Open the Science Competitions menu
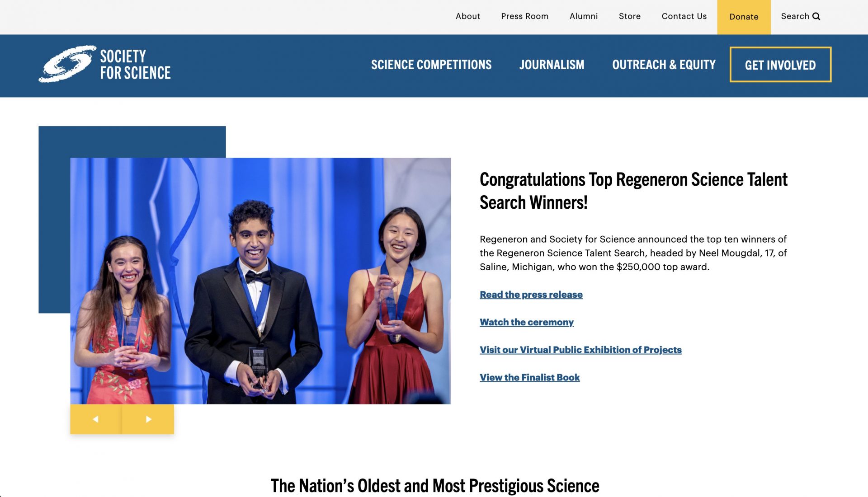The height and width of the screenshot is (497, 868). [431, 65]
